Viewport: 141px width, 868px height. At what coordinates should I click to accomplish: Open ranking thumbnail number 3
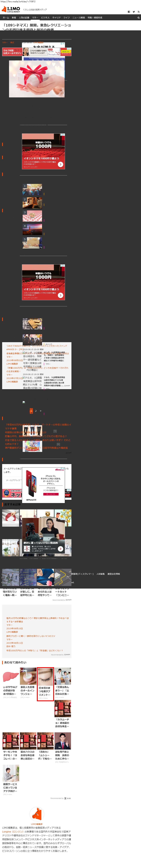(x=32, y=216)
